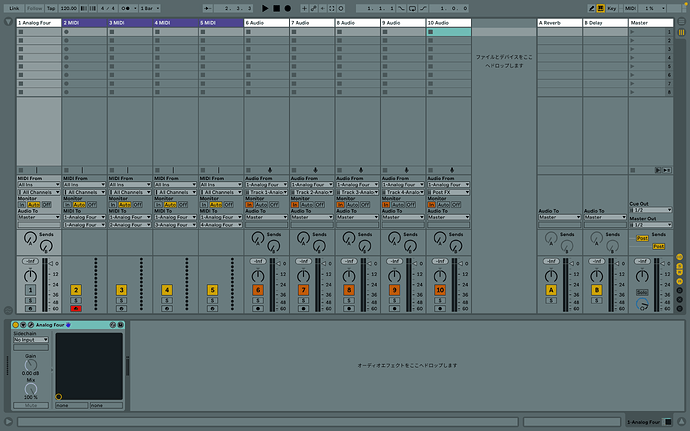
Task: Toggle track 3 MIDI activator button
Action: point(122,290)
